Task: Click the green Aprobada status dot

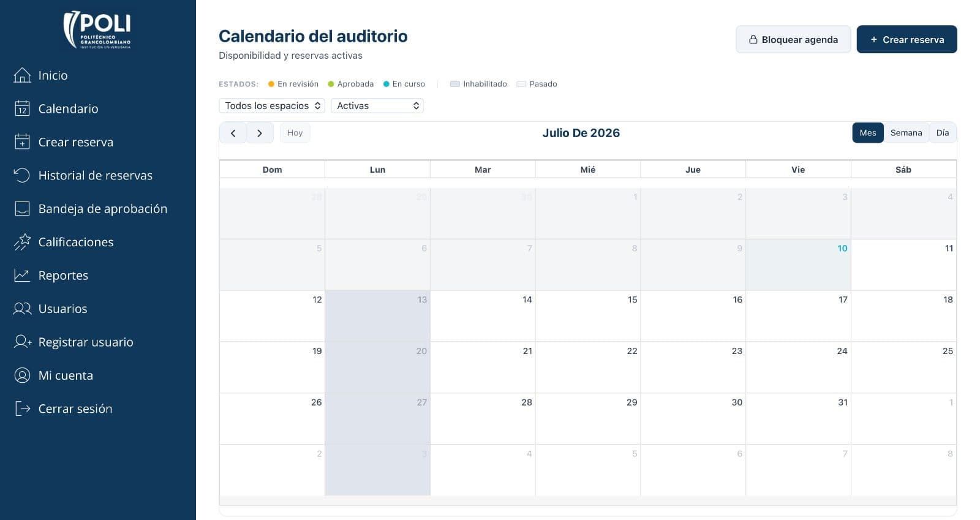Action: 331,84
